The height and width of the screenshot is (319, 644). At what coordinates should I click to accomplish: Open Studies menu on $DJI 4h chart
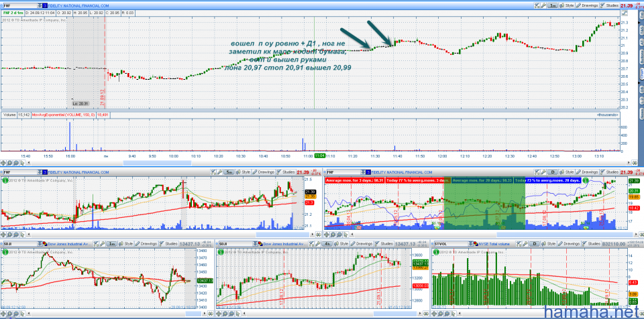[x=384, y=244]
